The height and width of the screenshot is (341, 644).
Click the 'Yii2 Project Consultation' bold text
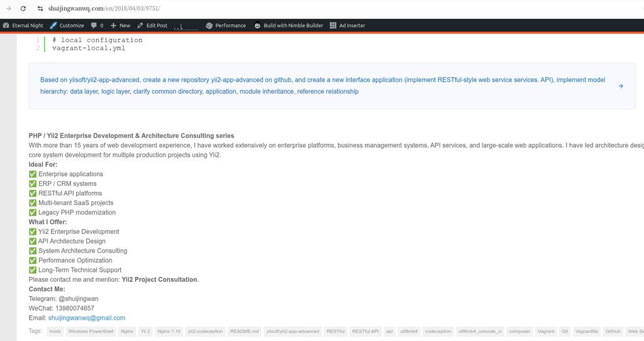[x=159, y=279]
